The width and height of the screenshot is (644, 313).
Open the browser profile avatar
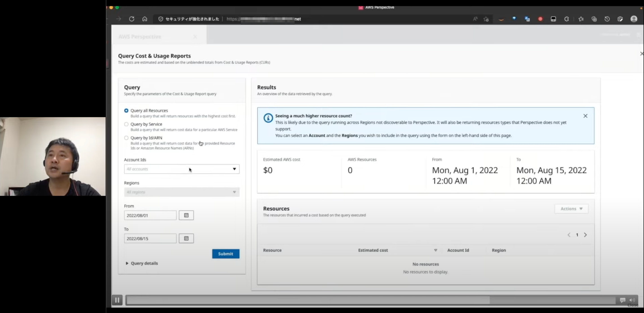click(634, 19)
